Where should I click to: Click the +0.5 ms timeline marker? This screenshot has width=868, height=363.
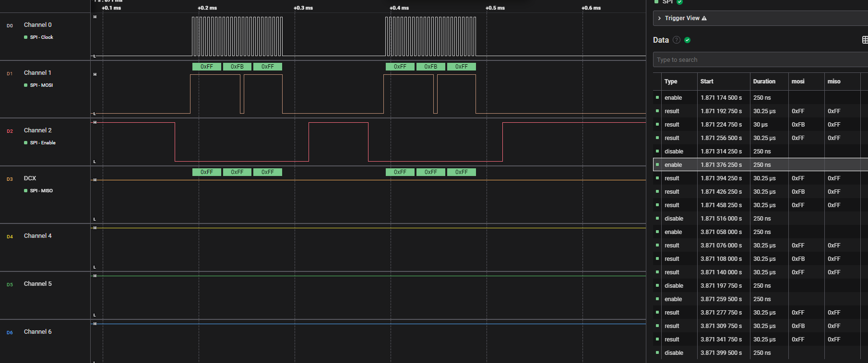(495, 8)
